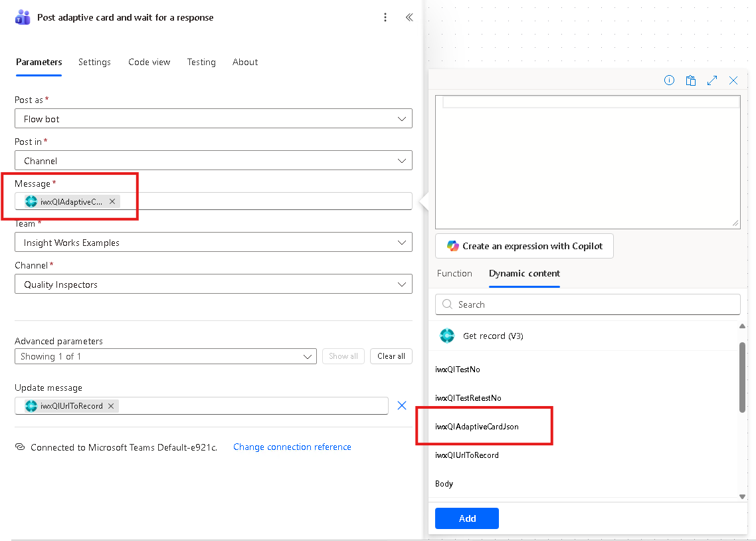The height and width of the screenshot is (541, 756).
Task: Click the clipboard icon in the expression panel
Action: pos(690,80)
